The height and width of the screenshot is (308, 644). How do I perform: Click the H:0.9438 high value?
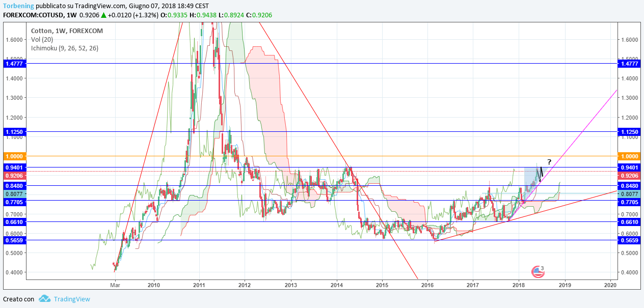[203, 15]
